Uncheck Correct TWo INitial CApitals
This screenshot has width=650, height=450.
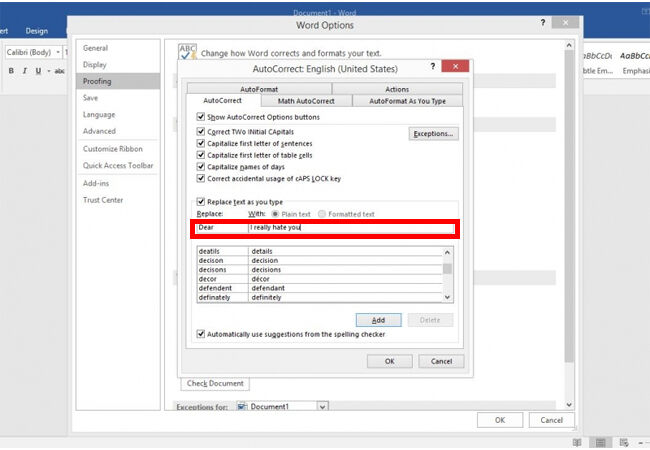(201, 132)
